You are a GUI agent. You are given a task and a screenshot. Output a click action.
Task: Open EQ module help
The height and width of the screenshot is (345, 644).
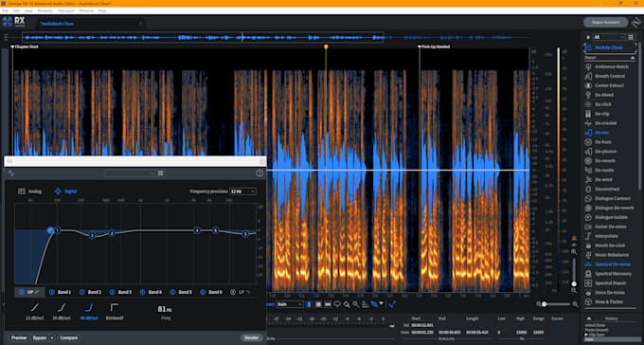[x=259, y=173]
